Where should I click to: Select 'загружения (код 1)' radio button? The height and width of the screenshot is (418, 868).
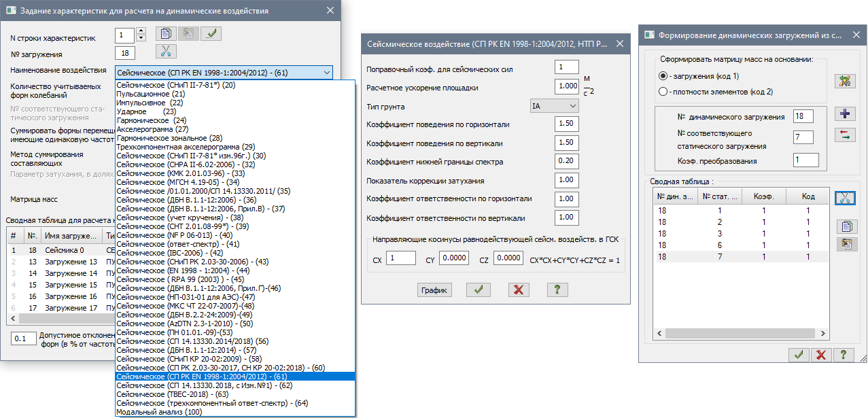(x=663, y=76)
